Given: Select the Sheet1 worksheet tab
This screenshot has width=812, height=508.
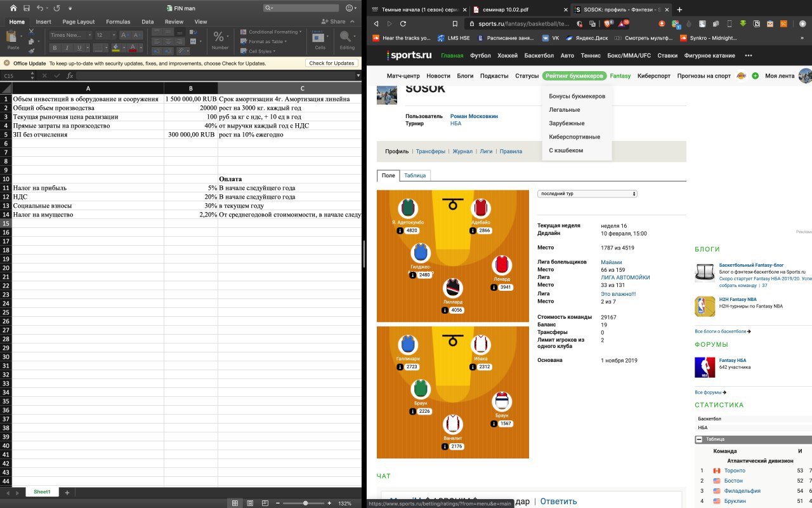Looking at the screenshot, I should pos(42,492).
